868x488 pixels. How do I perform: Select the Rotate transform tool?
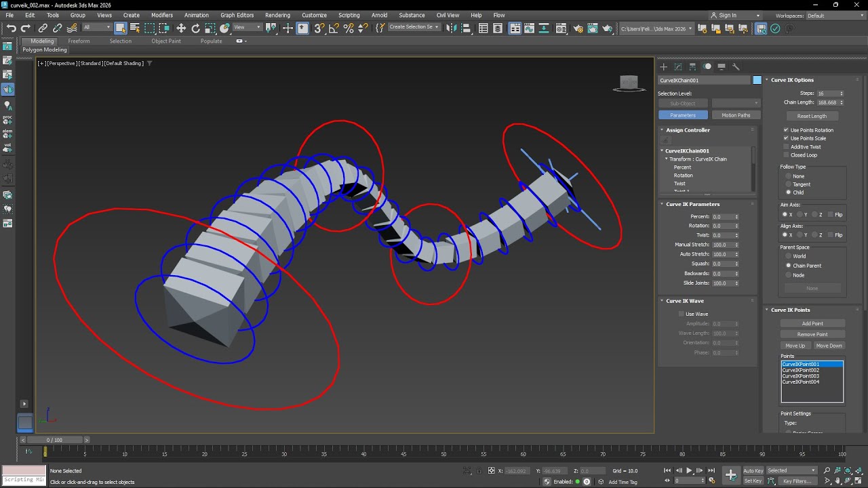pos(196,28)
